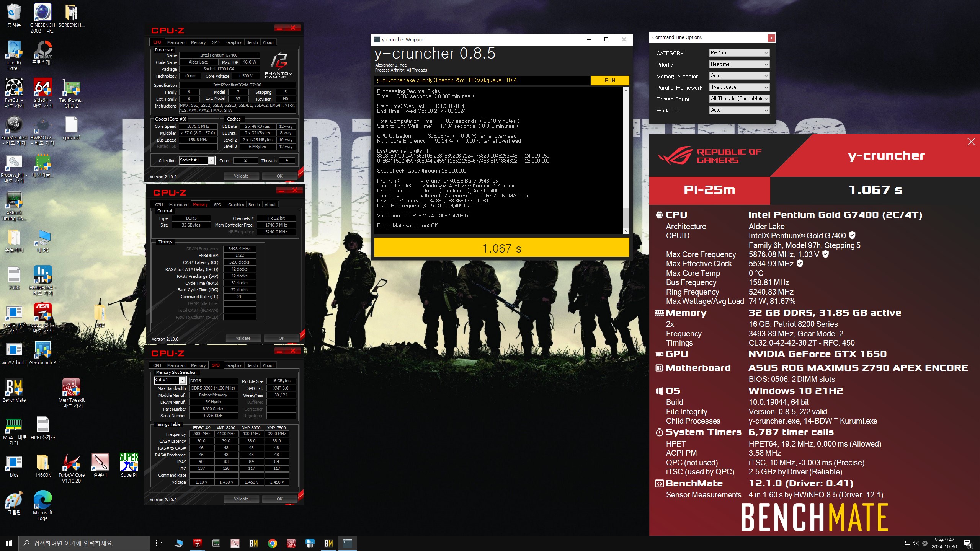This screenshot has height=551, width=980.
Task: Open the notification center icon
Action: point(968,543)
